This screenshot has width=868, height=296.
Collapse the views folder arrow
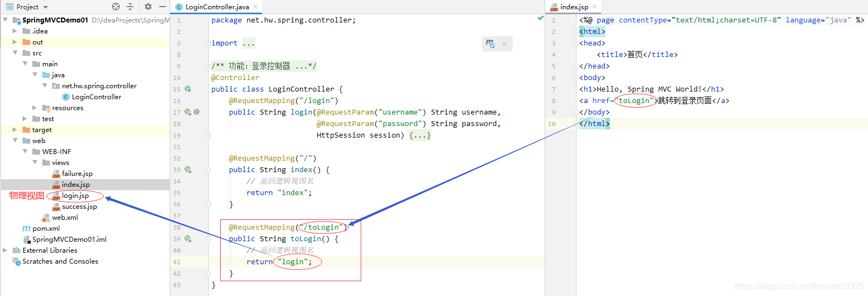[35, 163]
